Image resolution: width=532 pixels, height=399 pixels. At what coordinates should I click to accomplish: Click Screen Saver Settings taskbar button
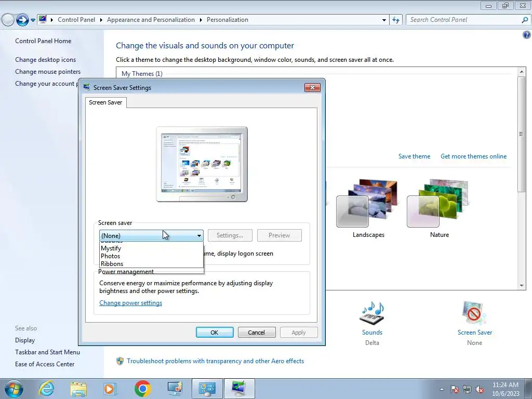click(x=239, y=389)
